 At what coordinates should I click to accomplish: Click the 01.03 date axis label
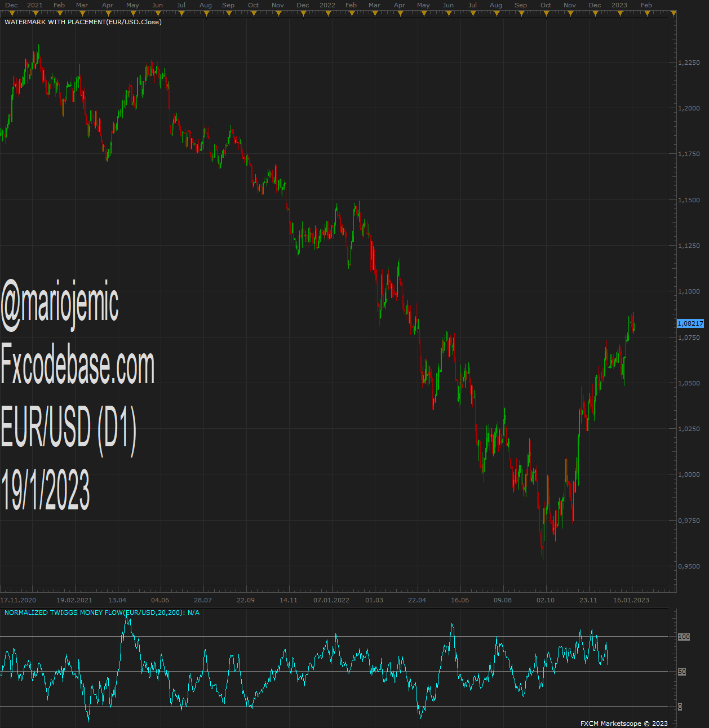point(374,600)
